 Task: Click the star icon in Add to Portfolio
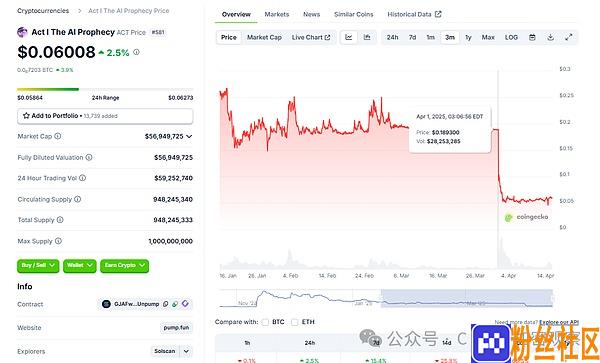pyautogui.click(x=26, y=116)
